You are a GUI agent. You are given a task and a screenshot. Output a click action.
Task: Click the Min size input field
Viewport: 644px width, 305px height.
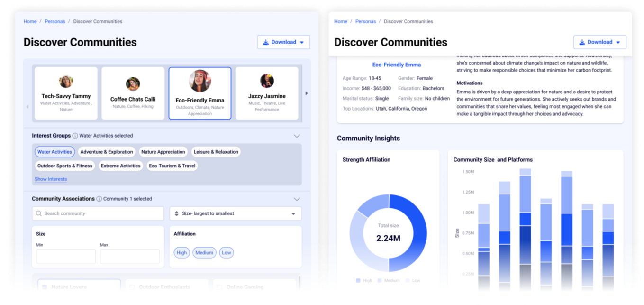[x=66, y=257]
